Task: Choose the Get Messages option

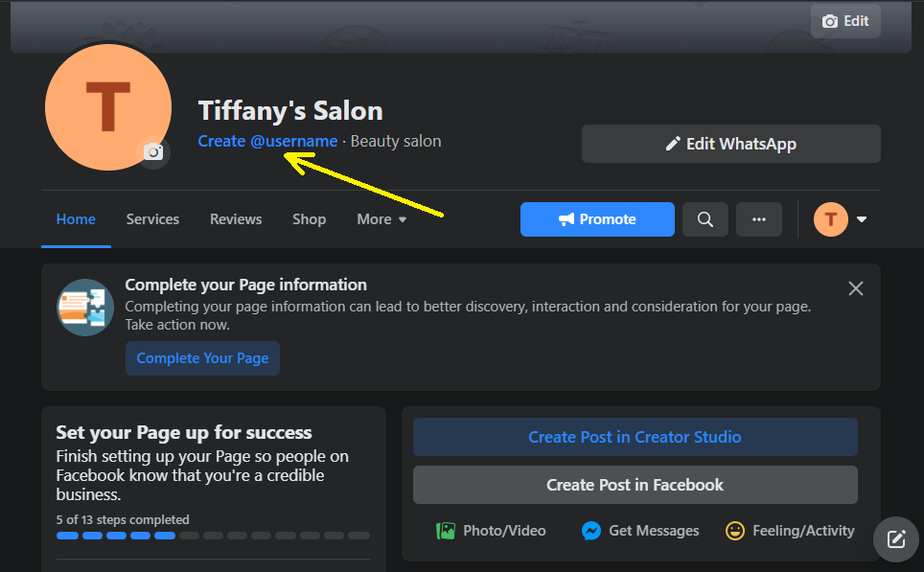Action: click(640, 531)
